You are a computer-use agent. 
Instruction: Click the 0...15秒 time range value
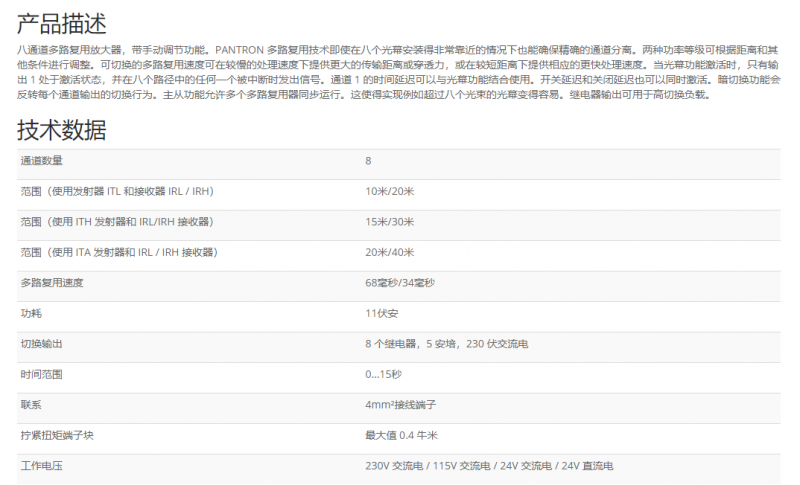[x=383, y=374]
